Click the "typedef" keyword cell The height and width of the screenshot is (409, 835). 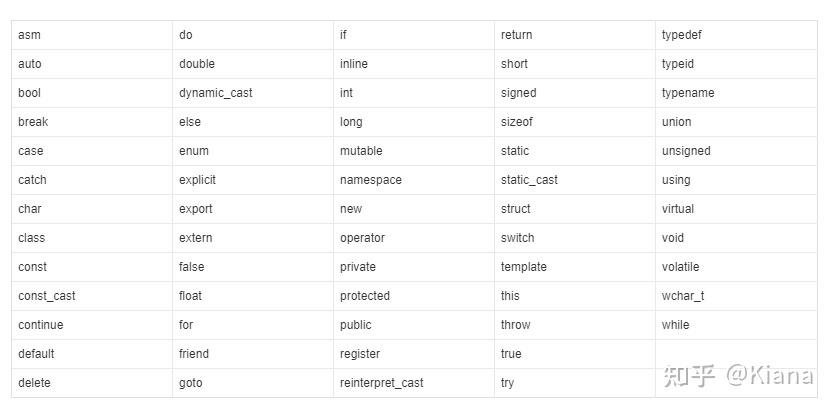tap(684, 35)
